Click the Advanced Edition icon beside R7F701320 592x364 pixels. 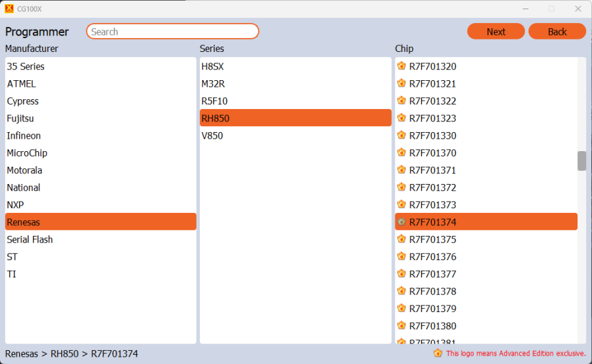tap(401, 66)
